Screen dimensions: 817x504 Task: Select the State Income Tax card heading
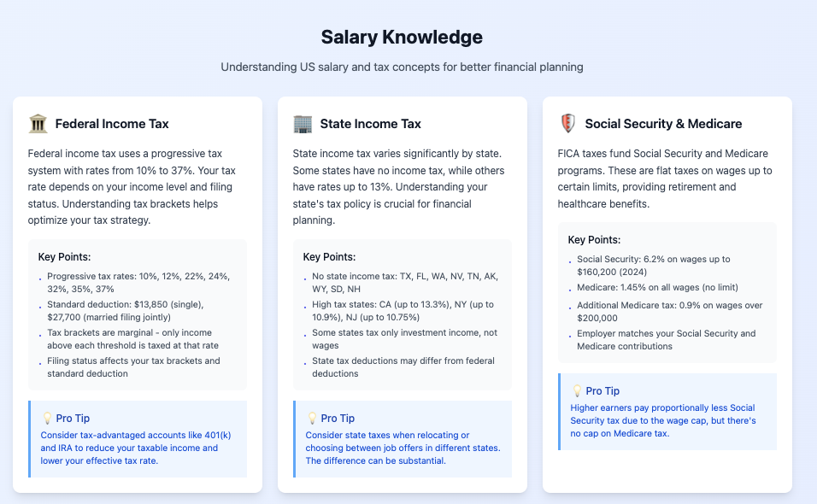point(370,124)
